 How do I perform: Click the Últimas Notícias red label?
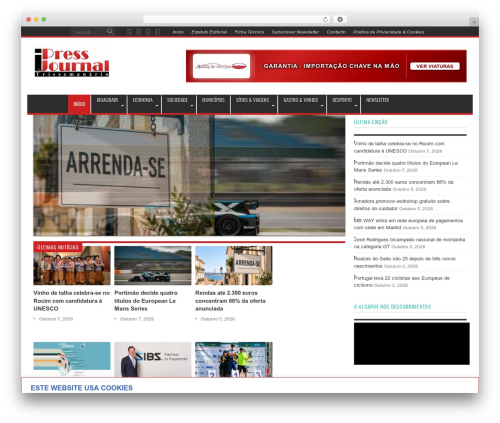pyautogui.click(x=58, y=247)
